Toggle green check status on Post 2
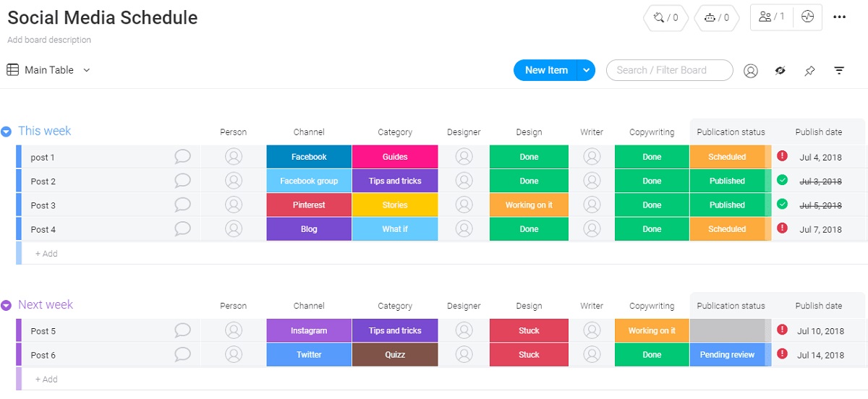 (x=782, y=181)
